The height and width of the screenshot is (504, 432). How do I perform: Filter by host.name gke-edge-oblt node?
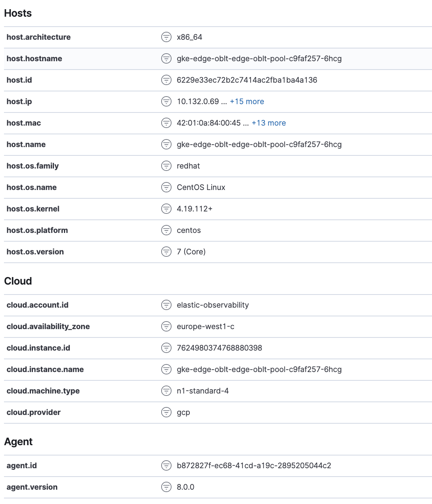(x=166, y=144)
